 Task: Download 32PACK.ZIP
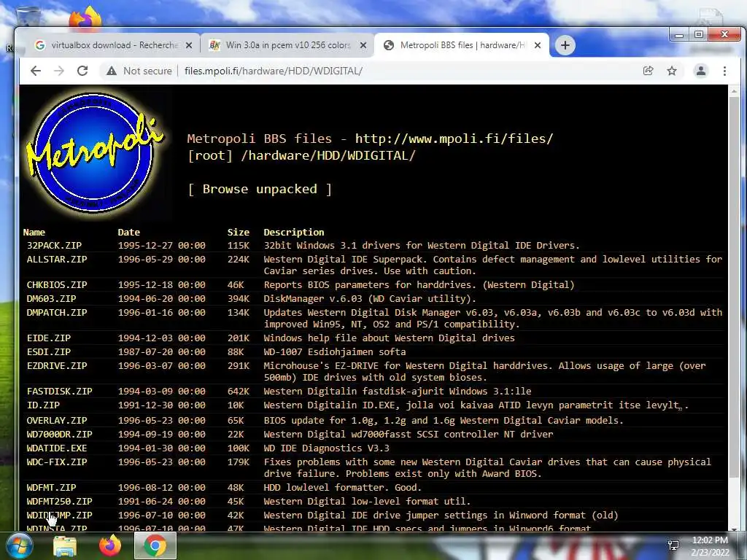click(54, 246)
